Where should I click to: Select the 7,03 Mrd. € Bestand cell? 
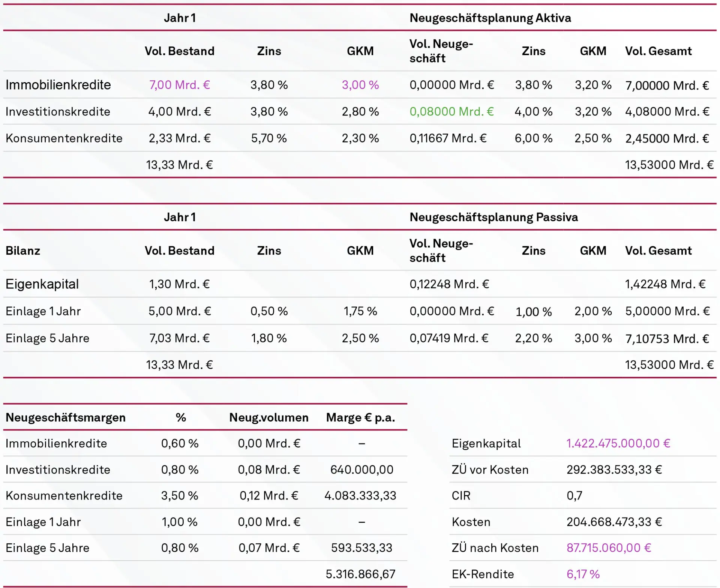pyautogui.click(x=179, y=338)
